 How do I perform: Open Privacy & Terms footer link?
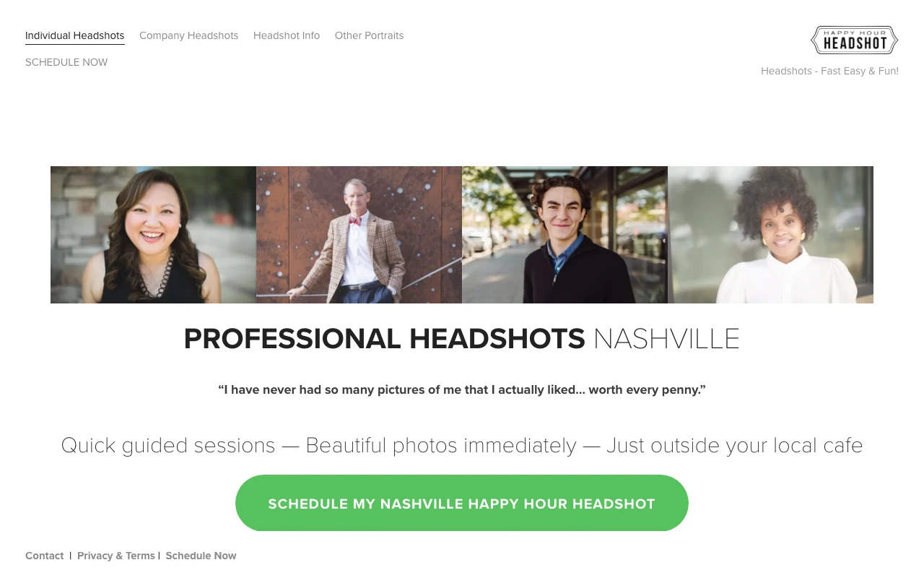point(116,556)
